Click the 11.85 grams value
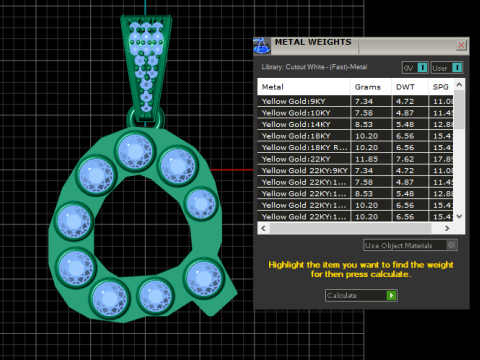The image size is (480, 360). point(366,159)
